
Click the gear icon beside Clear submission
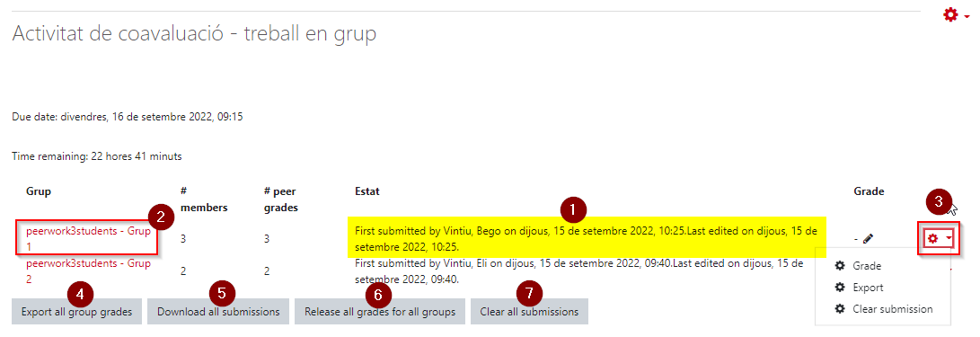tap(841, 309)
